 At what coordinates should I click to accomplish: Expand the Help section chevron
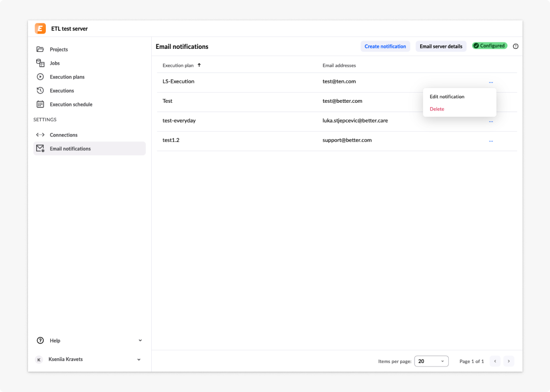140,341
